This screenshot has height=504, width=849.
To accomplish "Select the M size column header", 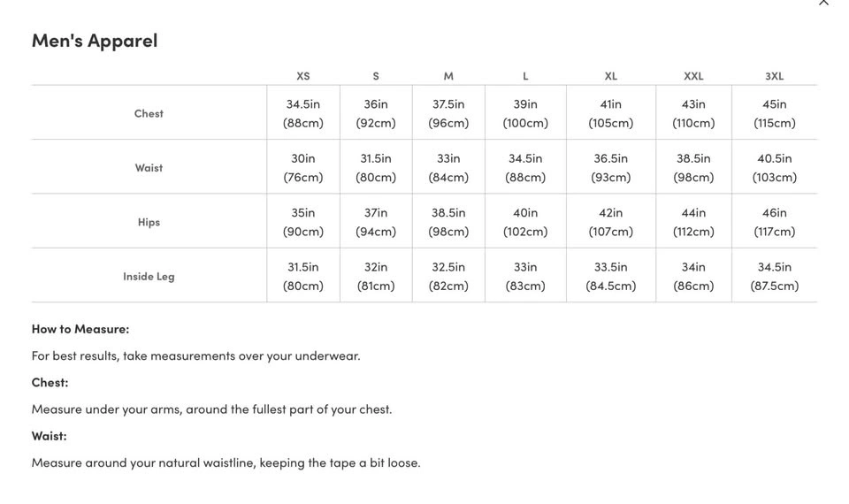I will coord(448,76).
